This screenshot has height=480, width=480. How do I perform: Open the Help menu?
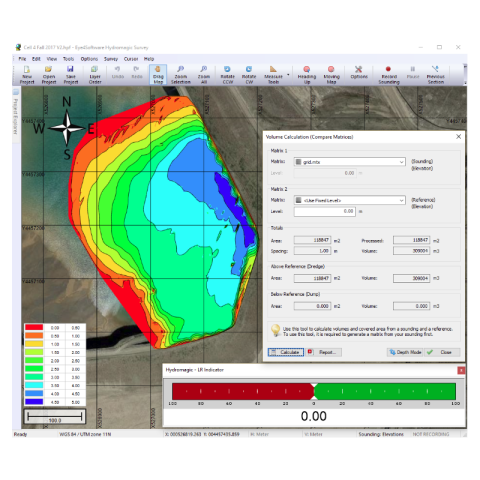pyautogui.click(x=149, y=59)
